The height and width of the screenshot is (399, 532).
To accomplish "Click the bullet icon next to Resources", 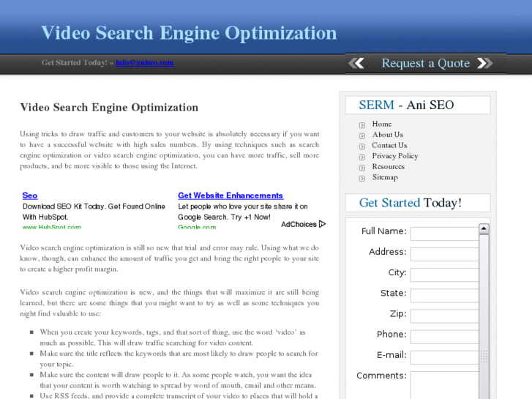I will (362, 168).
